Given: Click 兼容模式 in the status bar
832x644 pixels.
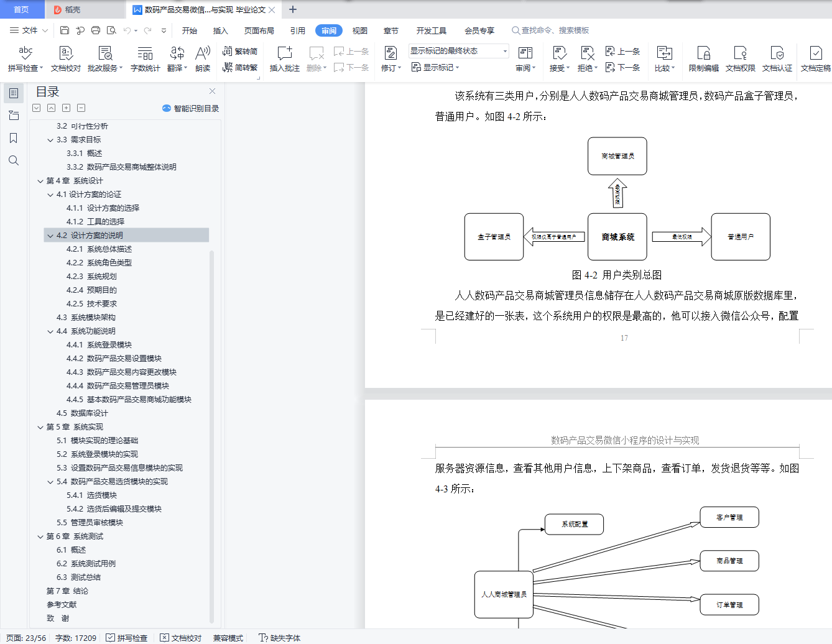Looking at the screenshot, I should point(228,638).
